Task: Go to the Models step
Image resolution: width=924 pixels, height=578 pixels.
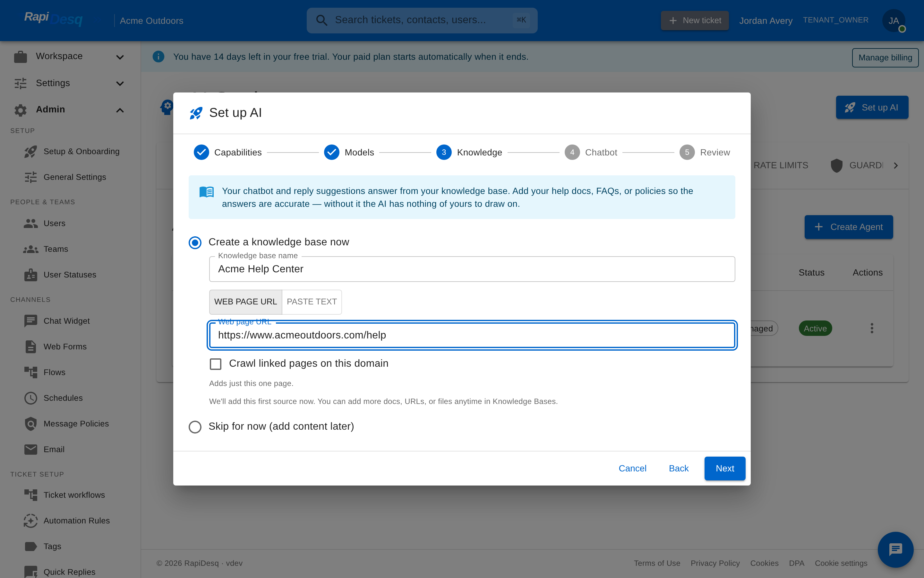Action: click(x=349, y=152)
